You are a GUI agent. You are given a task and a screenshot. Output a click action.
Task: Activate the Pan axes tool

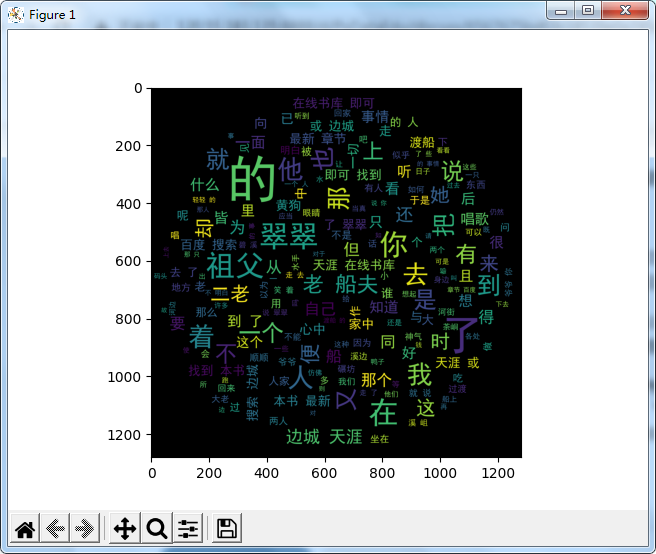[x=125, y=528]
